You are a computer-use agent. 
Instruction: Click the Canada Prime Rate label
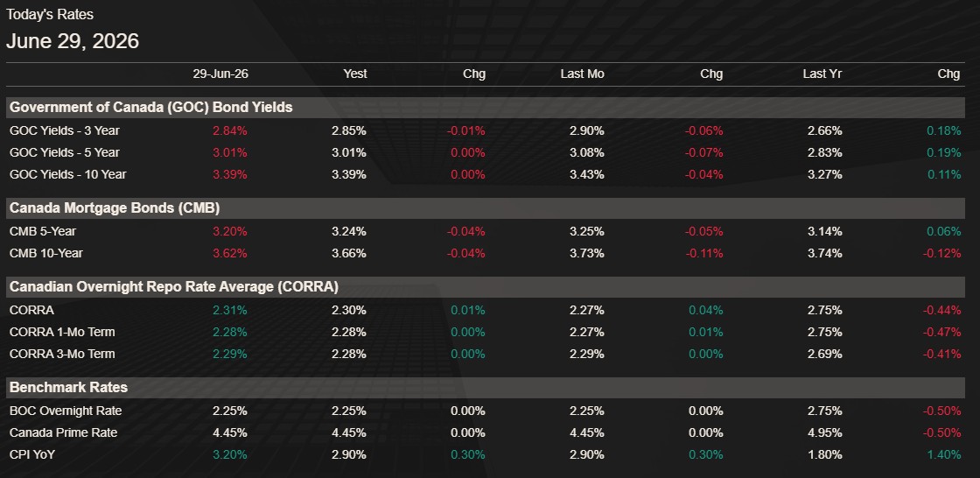click(x=63, y=433)
